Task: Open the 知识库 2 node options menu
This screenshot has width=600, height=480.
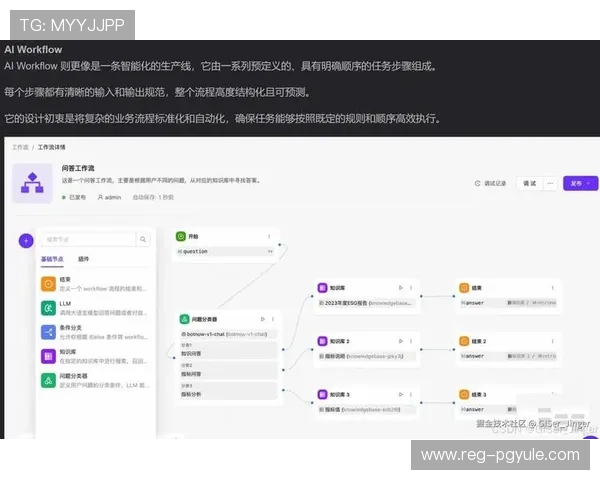Action: click(411, 341)
